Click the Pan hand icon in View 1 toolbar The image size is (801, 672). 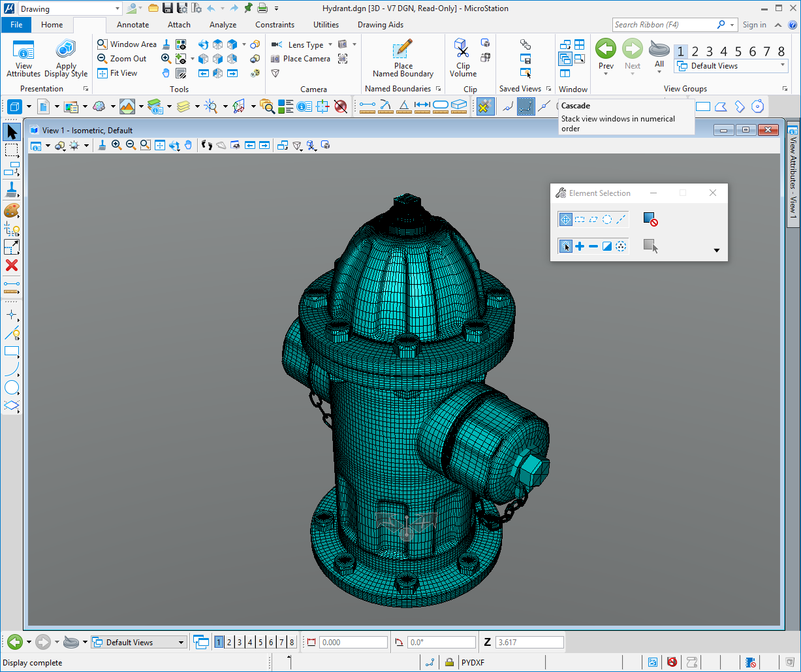(189, 145)
